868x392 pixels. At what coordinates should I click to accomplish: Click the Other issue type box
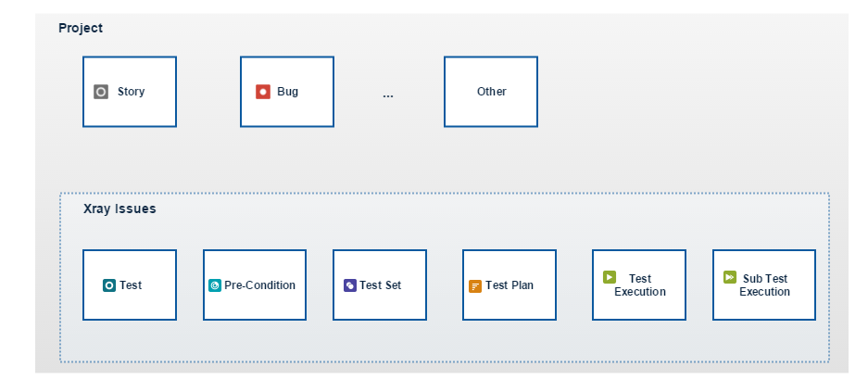[x=491, y=92]
